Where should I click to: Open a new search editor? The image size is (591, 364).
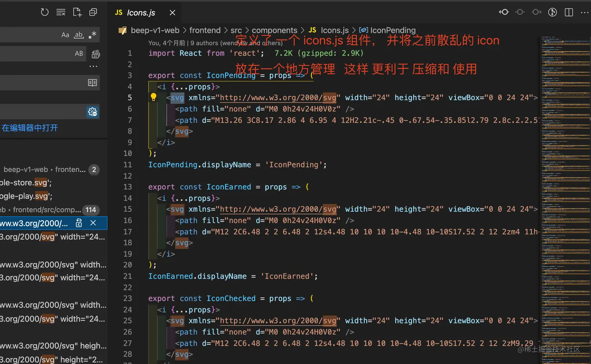point(77,12)
